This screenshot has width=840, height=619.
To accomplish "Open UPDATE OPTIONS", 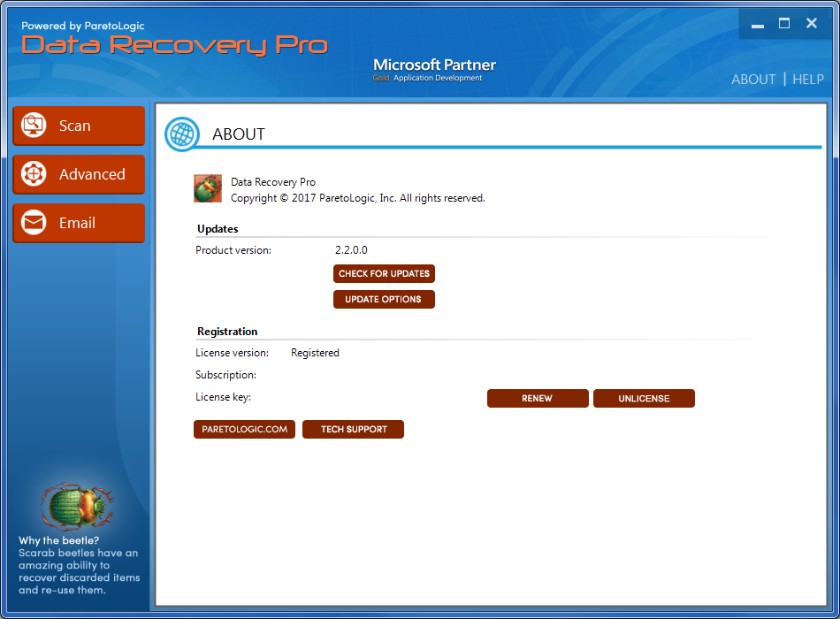I will 384,299.
